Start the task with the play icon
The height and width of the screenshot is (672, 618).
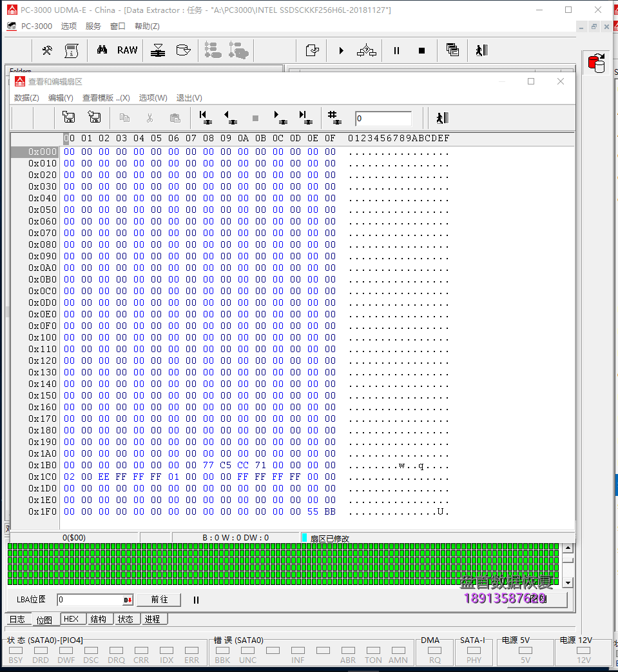pyautogui.click(x=342, y=50)
